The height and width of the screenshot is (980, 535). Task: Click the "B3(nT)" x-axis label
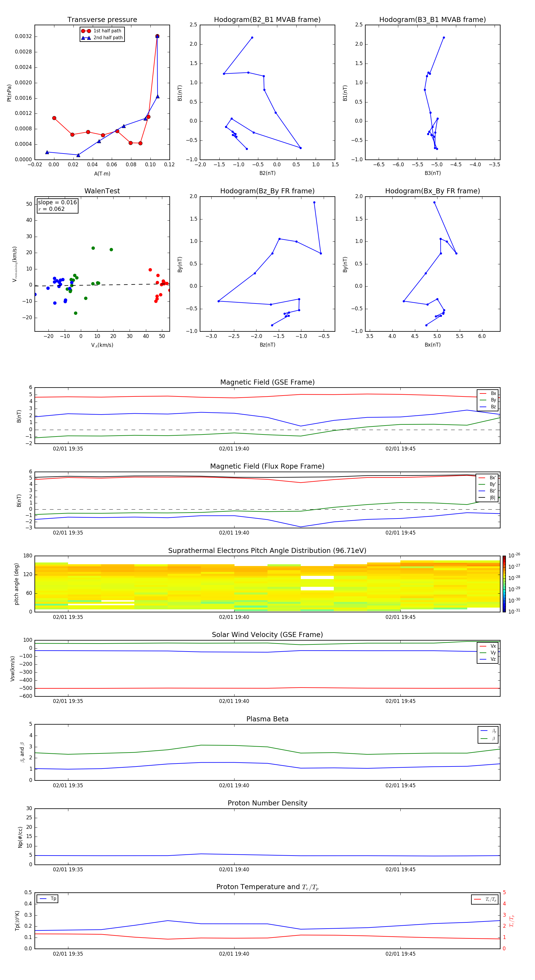tap(432, 173)
